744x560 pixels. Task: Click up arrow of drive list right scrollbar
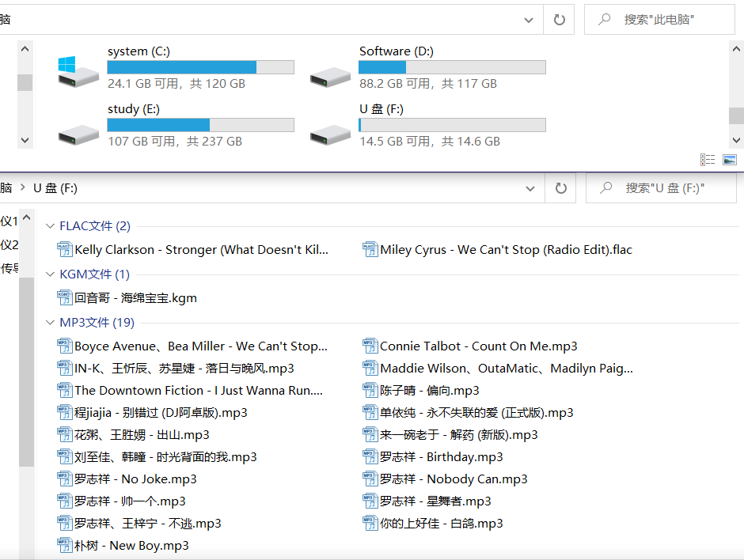click(x=736, y=49)
